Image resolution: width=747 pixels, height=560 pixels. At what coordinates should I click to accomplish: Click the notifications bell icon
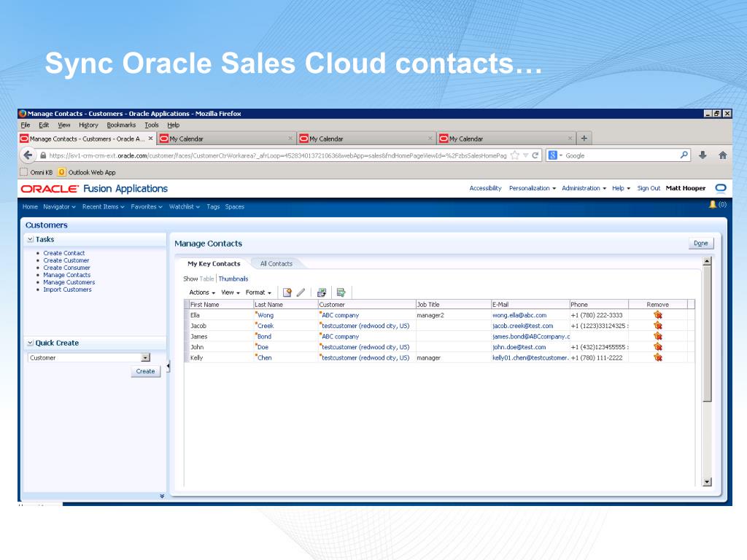coord(713,205)
